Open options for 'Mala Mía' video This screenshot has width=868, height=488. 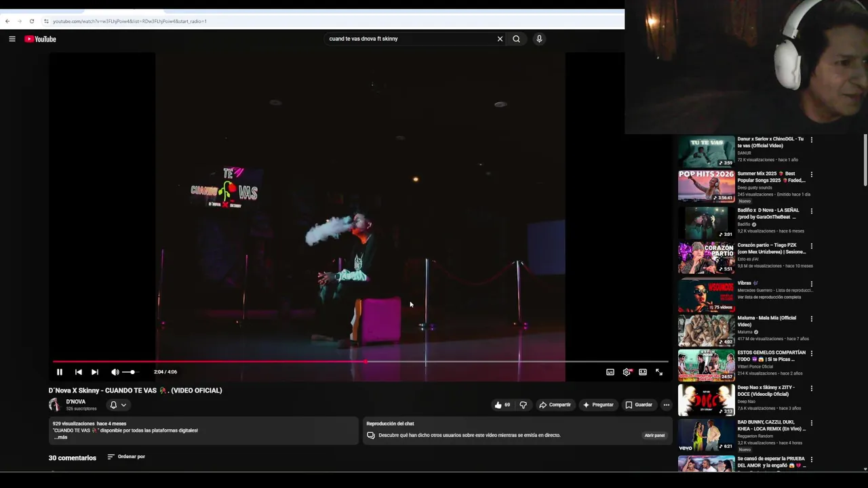[x=812, y=319]
